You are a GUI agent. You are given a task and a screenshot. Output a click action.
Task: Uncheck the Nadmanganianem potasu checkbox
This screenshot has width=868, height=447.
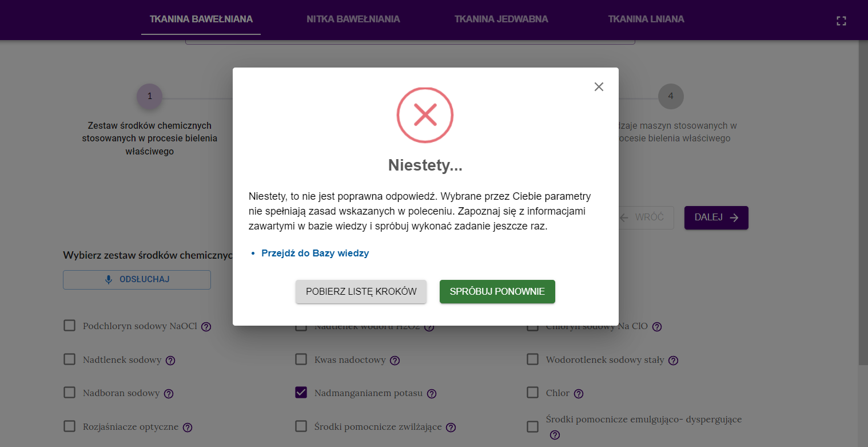click(x=301, y=393)
